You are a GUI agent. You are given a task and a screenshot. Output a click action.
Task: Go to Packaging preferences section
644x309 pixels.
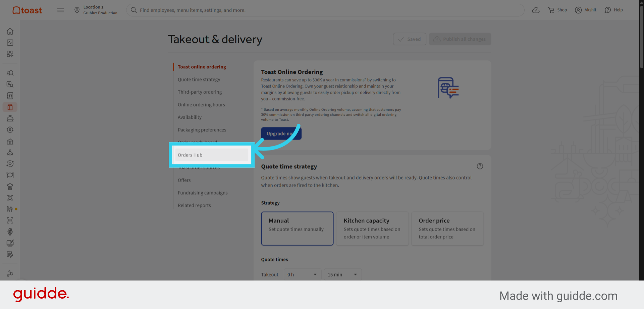point(202,130)
